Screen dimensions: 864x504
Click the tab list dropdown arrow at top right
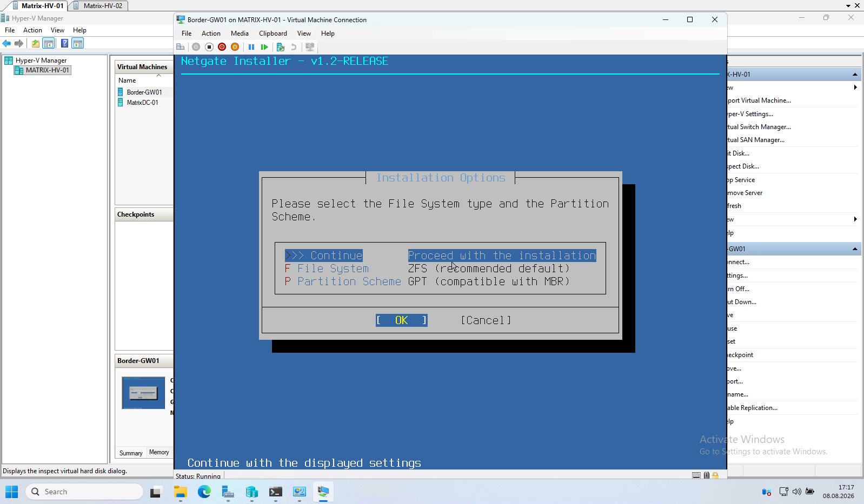point(848,5)
